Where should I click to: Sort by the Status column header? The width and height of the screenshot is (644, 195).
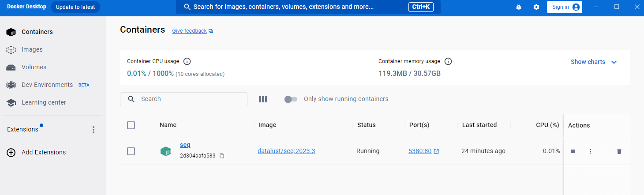367,125
